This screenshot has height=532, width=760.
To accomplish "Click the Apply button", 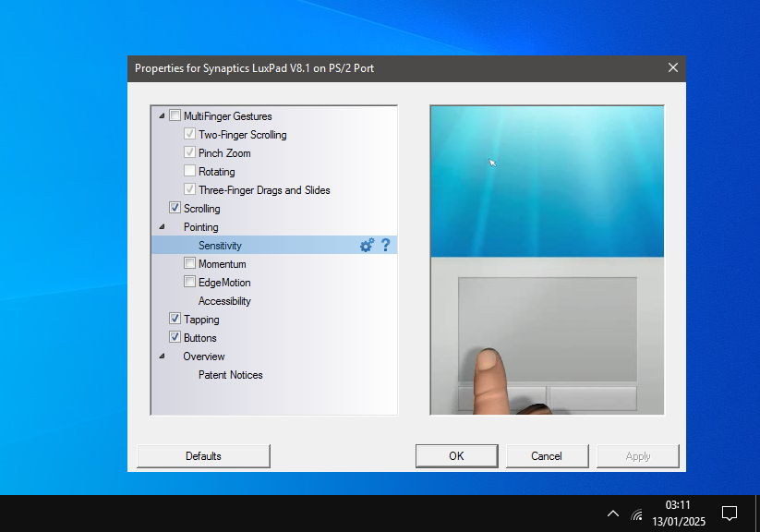I will coord(638,456).
